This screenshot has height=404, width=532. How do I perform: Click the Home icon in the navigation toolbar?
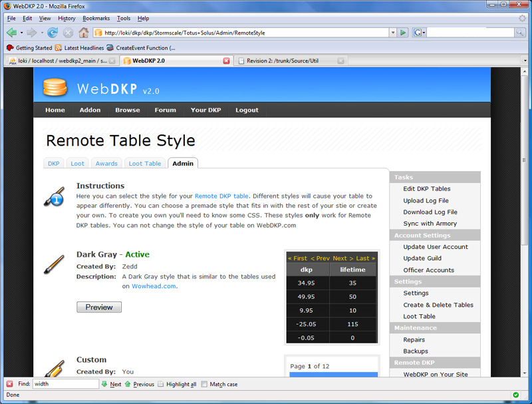click(x=83, y=32)
